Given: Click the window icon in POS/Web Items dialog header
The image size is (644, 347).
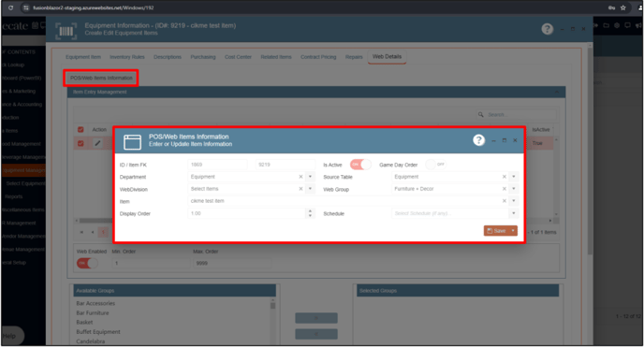Looking at the screenshot, I should pos(132,142).
